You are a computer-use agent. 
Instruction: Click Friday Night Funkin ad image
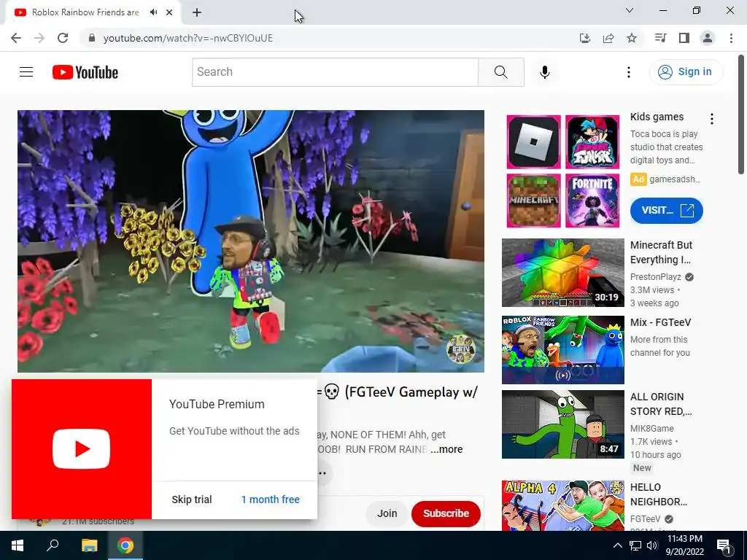[x=592, y=142]
